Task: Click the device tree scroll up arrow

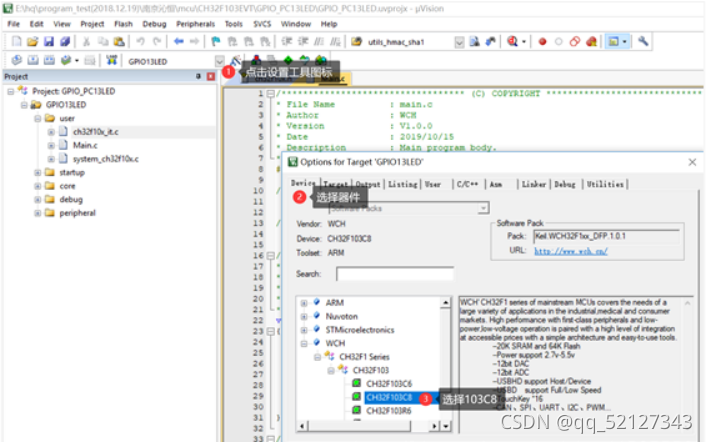Action: tap(445, 302)
